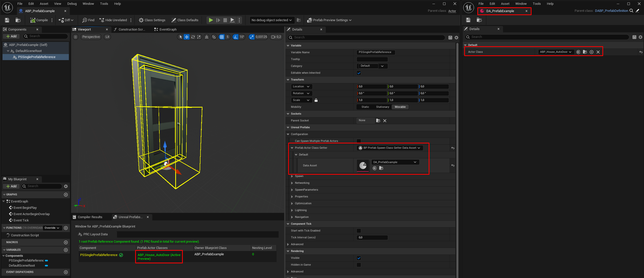Enable Hidden in Game checkbox
This screenshot has height=278, width=644.
359,265
